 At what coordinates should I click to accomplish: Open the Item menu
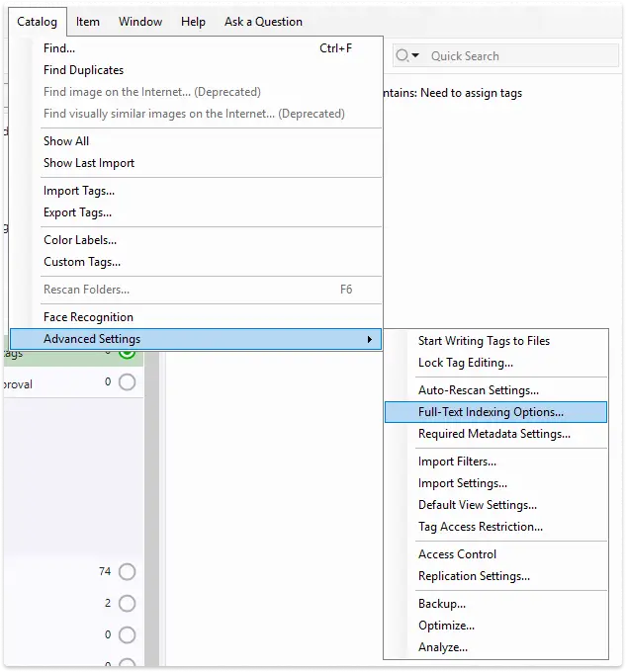(88, 22)
